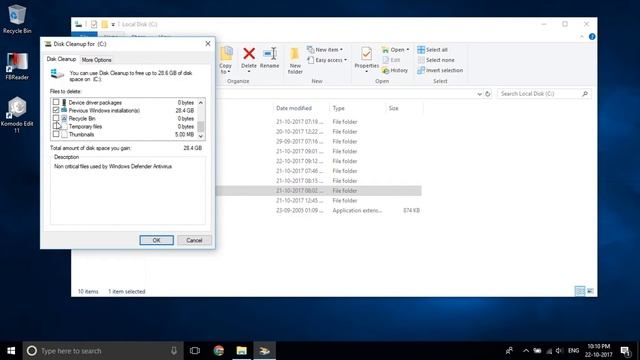Click Select none in the ribbon

(x=436, y=60)
